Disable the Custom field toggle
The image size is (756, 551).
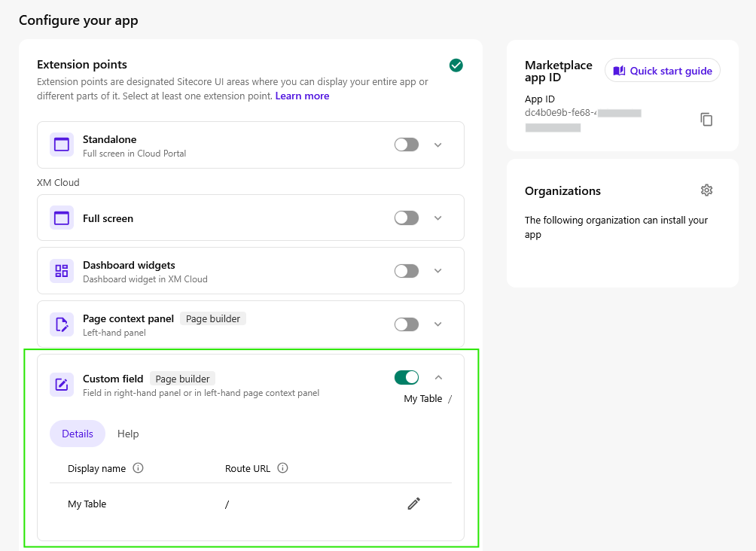click(x=407, y=377)
